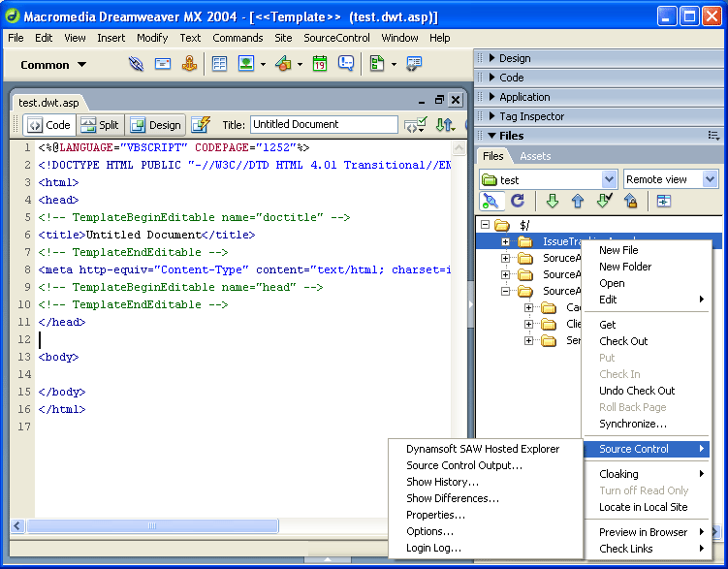Click the blue Put File(s) arrow

tap(577, 201)
